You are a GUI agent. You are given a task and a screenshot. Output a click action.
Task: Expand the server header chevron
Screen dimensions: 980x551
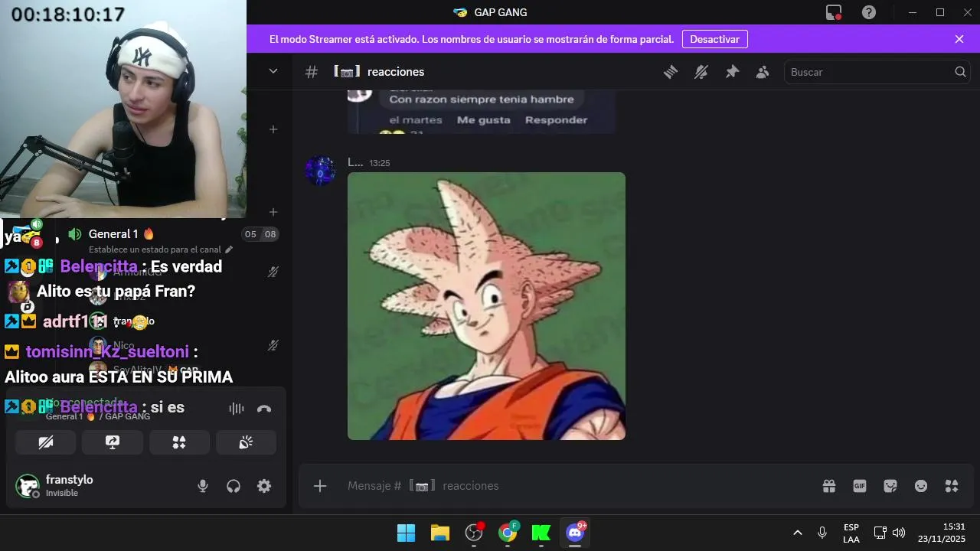[x=273, y=71]
